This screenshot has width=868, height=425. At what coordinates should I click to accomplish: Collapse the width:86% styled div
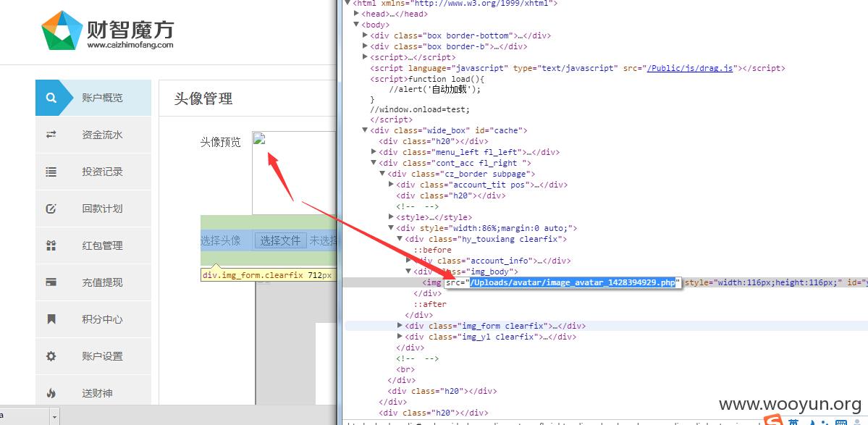392,228
